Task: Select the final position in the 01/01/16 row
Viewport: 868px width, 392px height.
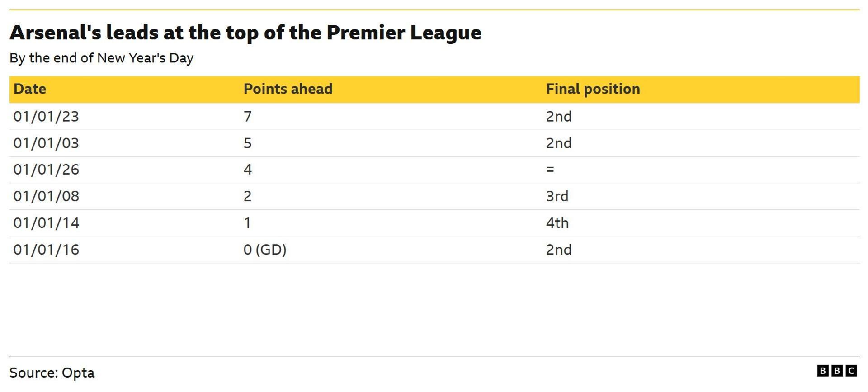Action: (x=558, y=250)
